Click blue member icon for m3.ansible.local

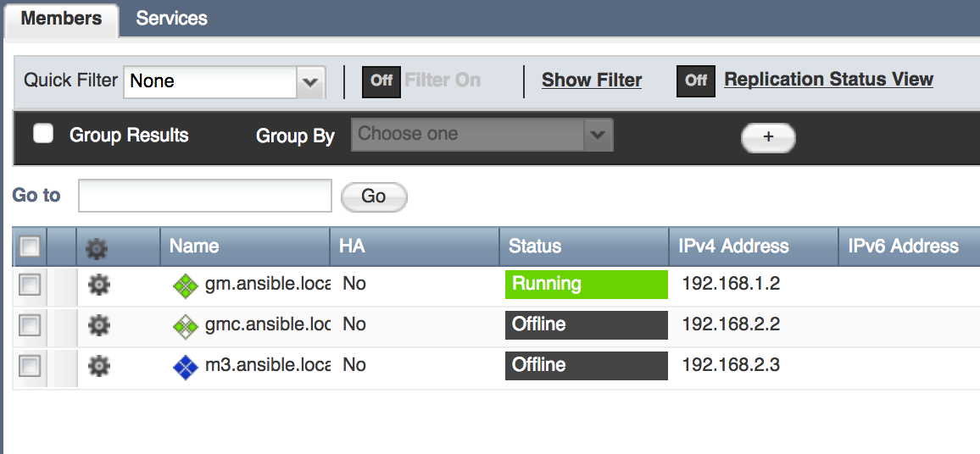point(185,367)
